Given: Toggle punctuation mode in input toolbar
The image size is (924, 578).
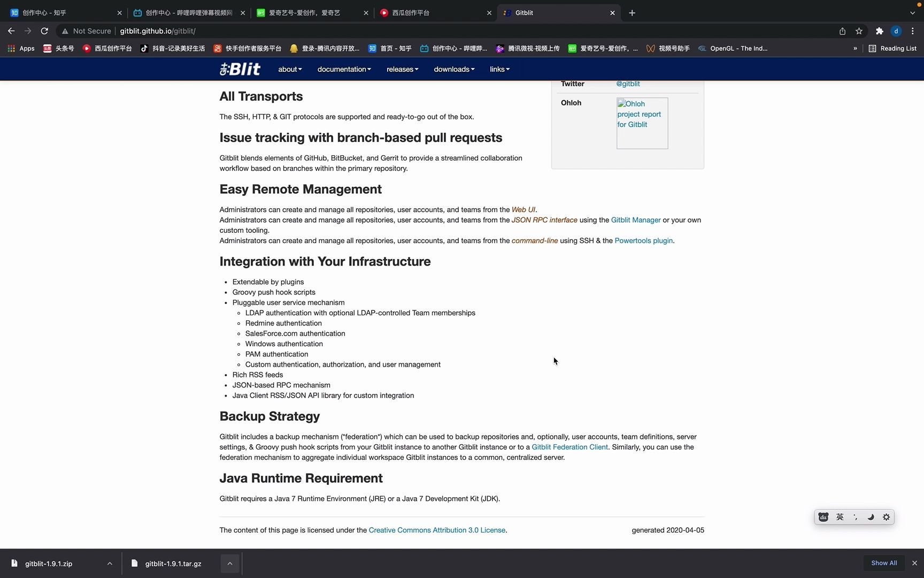Looking at the screenshot, I should point(855,517).
